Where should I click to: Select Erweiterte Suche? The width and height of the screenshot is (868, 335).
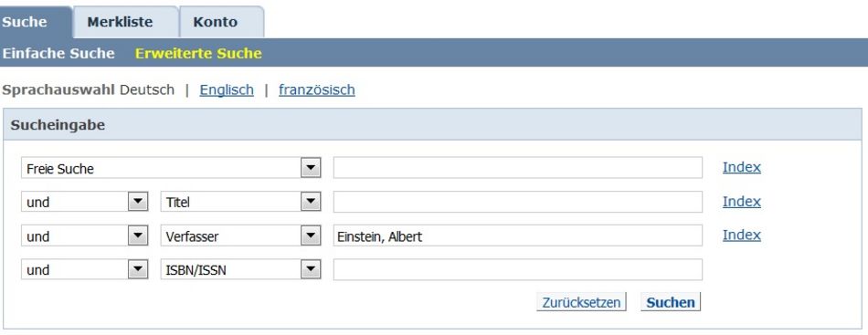pos(198,53)
